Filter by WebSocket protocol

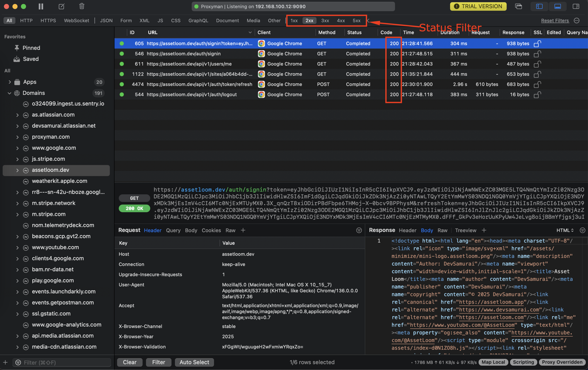(x=77, y=20)
